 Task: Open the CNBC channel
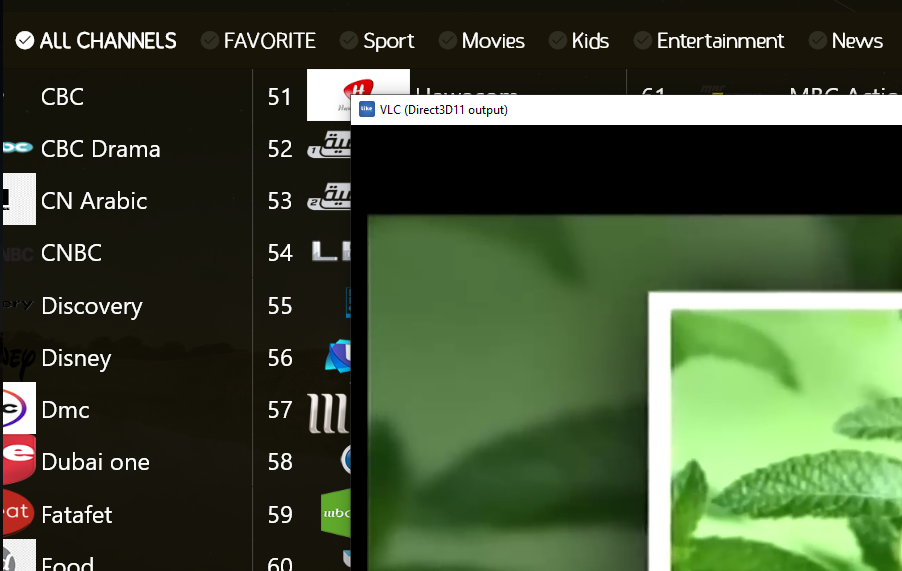click(71, 252)
